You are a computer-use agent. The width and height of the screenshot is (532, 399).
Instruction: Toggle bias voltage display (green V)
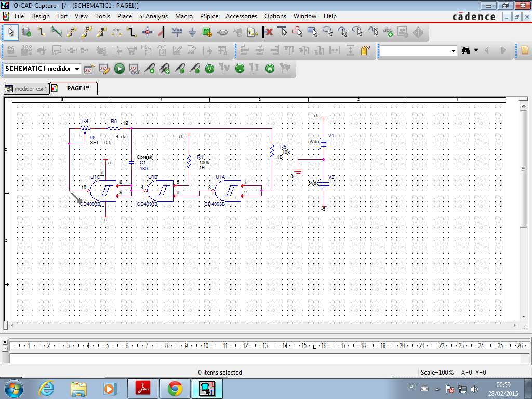point(209,69)
